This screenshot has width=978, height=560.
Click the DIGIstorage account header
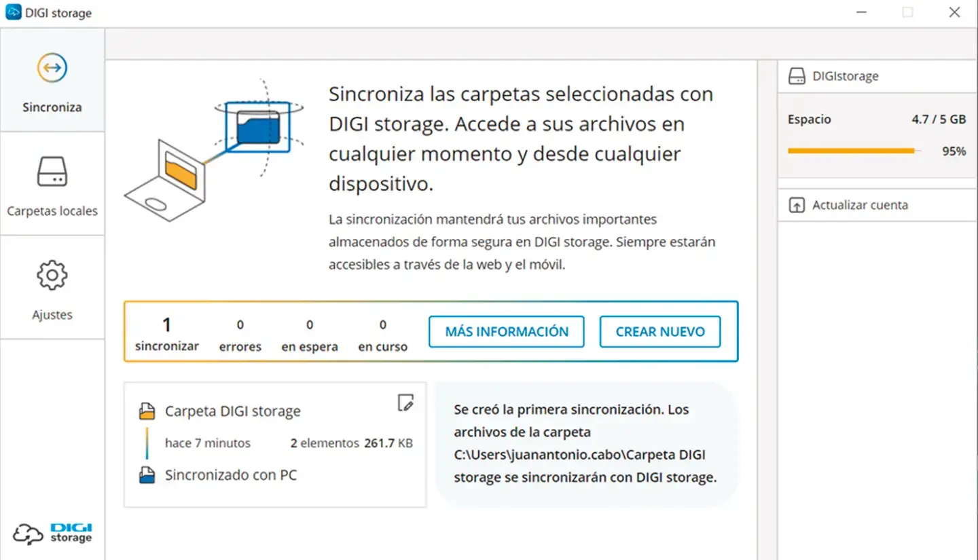(877, 76)
